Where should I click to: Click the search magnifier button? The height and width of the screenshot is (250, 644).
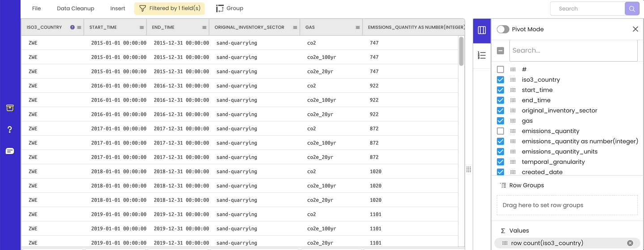[x=631, y=8]
